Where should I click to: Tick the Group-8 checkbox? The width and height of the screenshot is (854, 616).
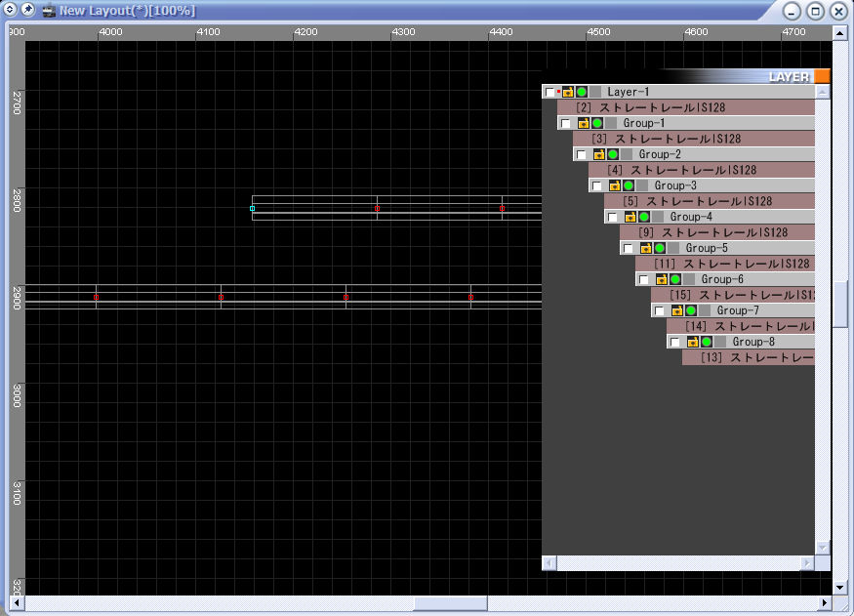point(675,342)
